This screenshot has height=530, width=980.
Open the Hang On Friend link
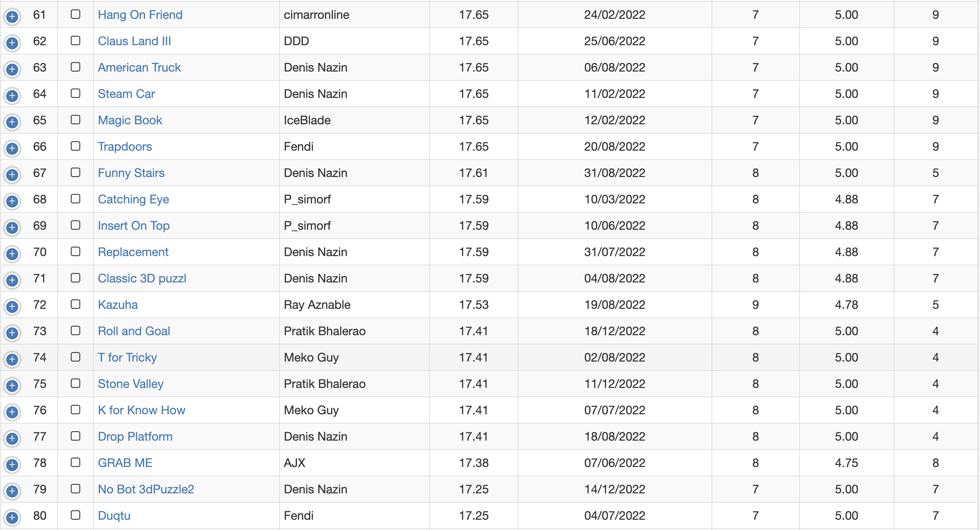[140, 15]
